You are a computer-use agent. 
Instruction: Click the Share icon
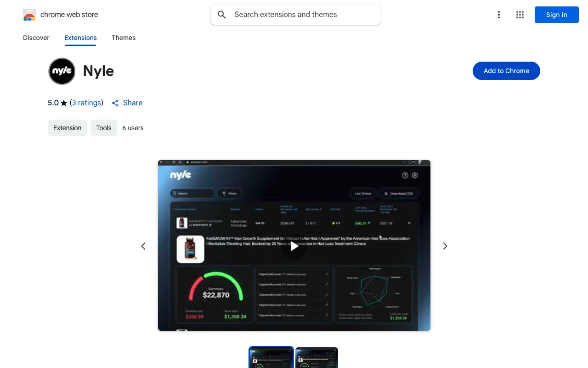115,103
